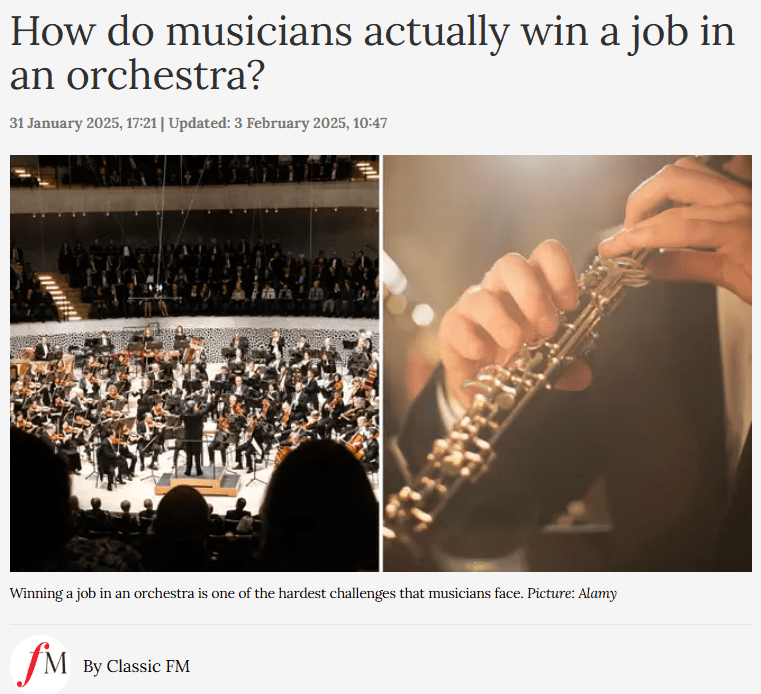This screenshot has width=761, height=694.
Task: Click the Picture: Alamy credit text
Action: coord(572,594)
